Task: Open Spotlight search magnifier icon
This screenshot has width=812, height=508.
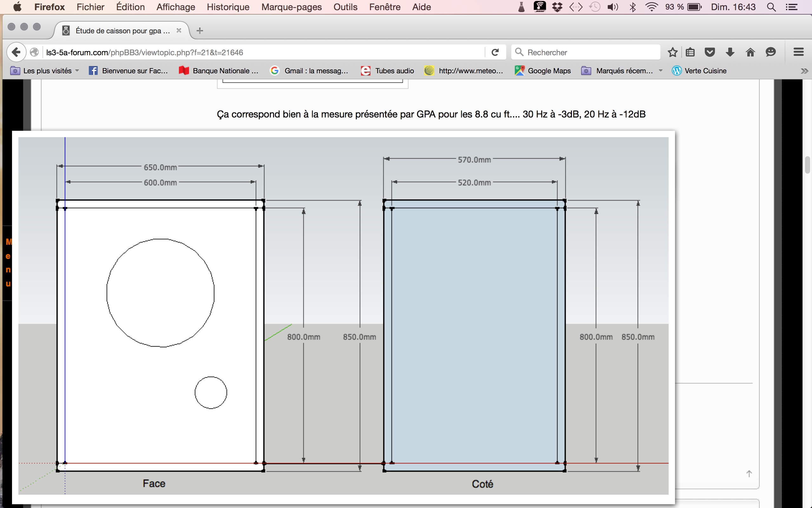Action: click(x=771, y=7)
